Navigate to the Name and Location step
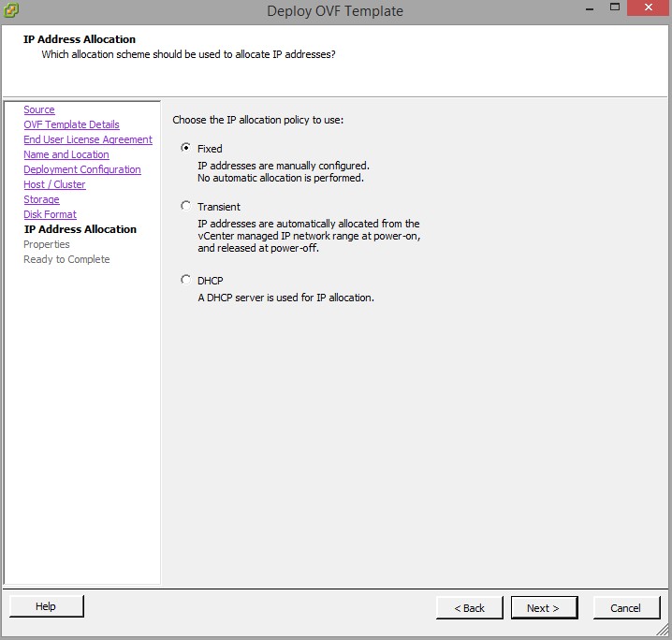 point(66,154)
